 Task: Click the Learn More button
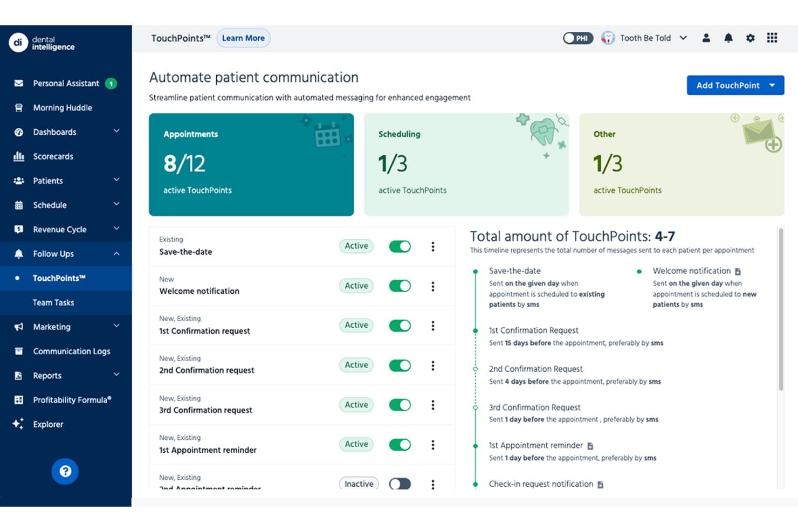click(243, 38)
